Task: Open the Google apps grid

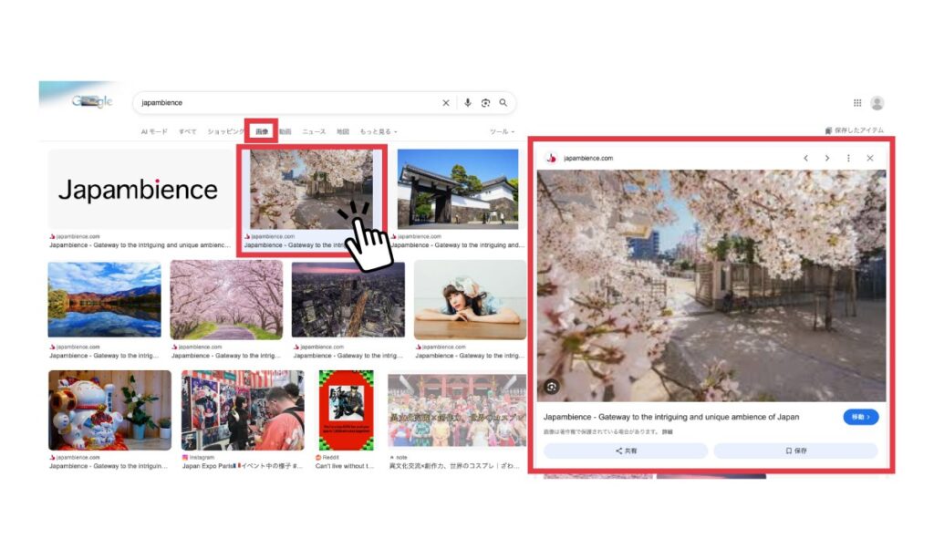Action: pos(857,103)
